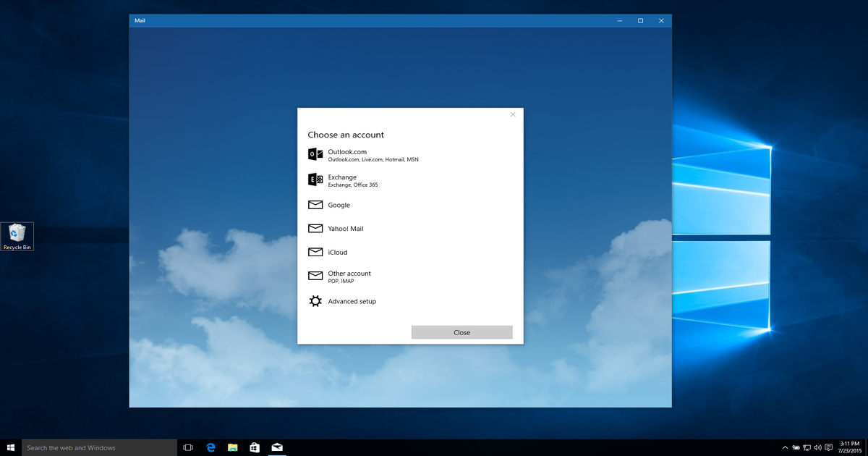Open File Explorer from the taskbar

click(233, 447)
